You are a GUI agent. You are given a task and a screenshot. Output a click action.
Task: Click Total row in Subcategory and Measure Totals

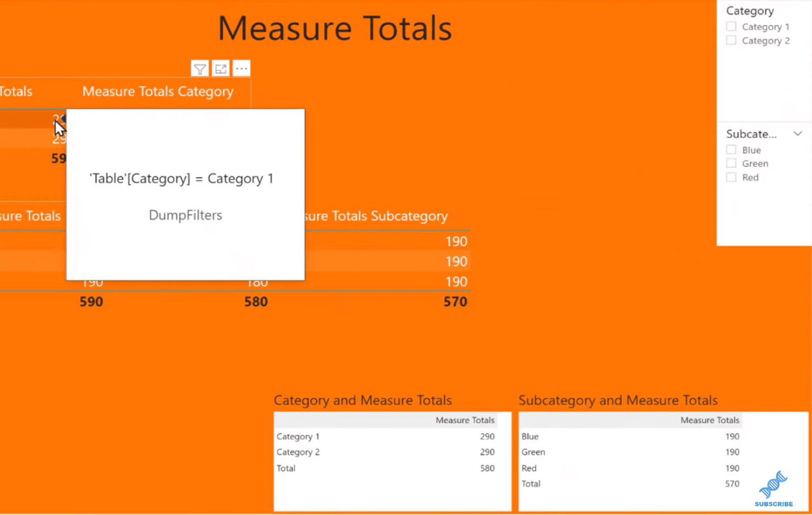(630, 484)
